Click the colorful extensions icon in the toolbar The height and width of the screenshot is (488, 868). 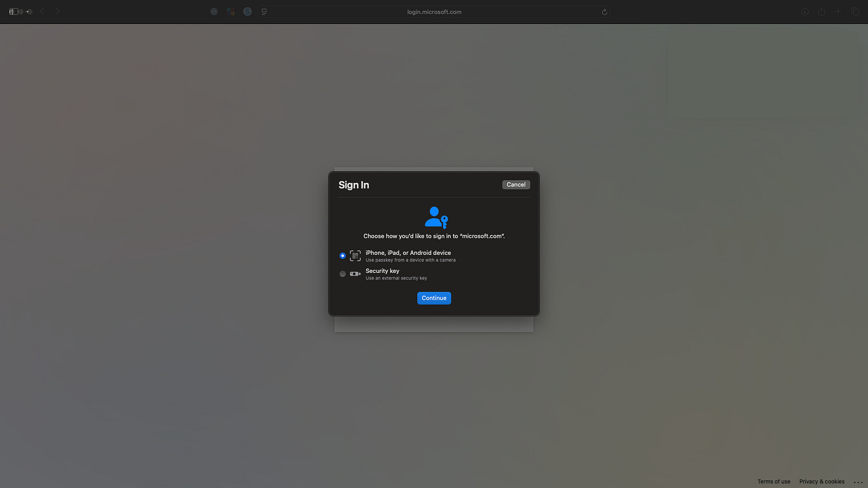click(x=231, y=11)
